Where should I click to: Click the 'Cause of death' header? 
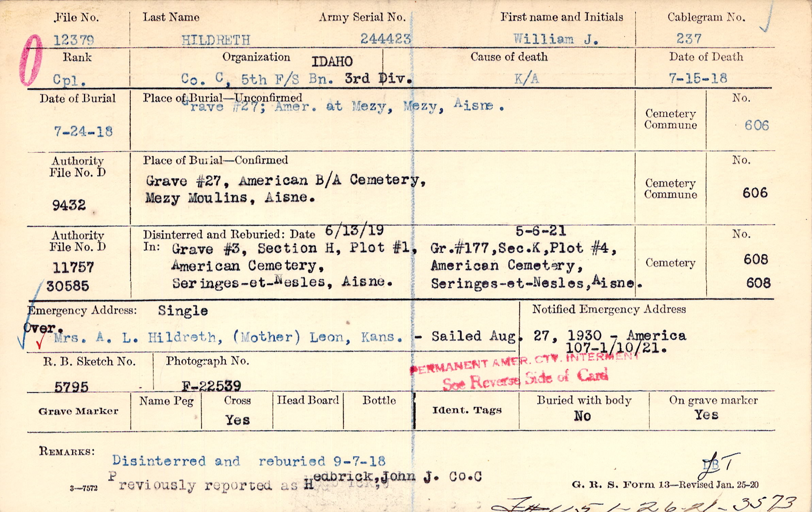pos(509,57)
